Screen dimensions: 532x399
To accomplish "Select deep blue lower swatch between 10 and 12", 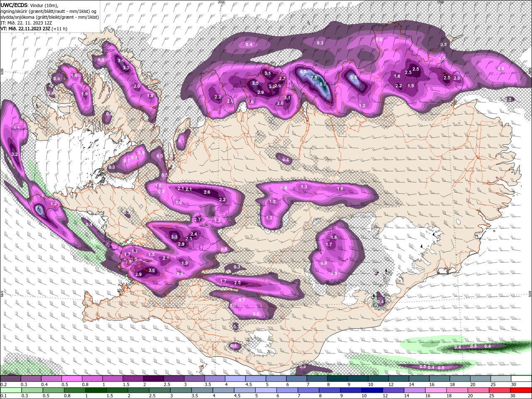I will (x=372, y=390).
